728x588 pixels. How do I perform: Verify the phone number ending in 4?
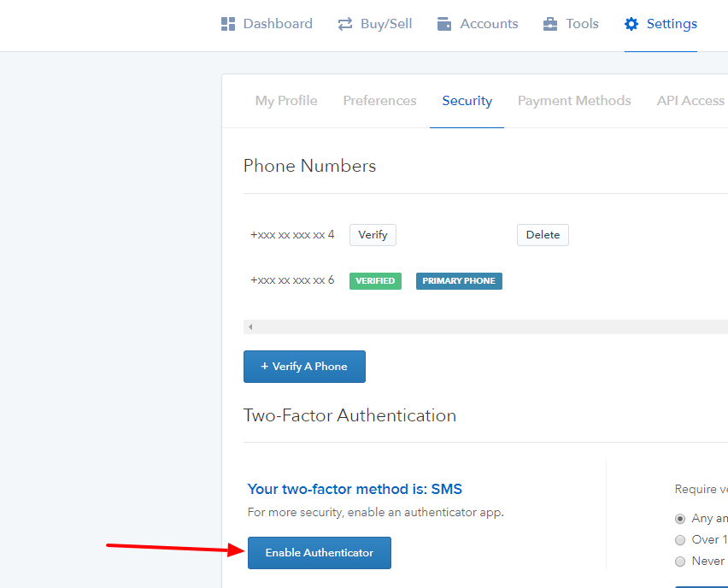[373, 234]
